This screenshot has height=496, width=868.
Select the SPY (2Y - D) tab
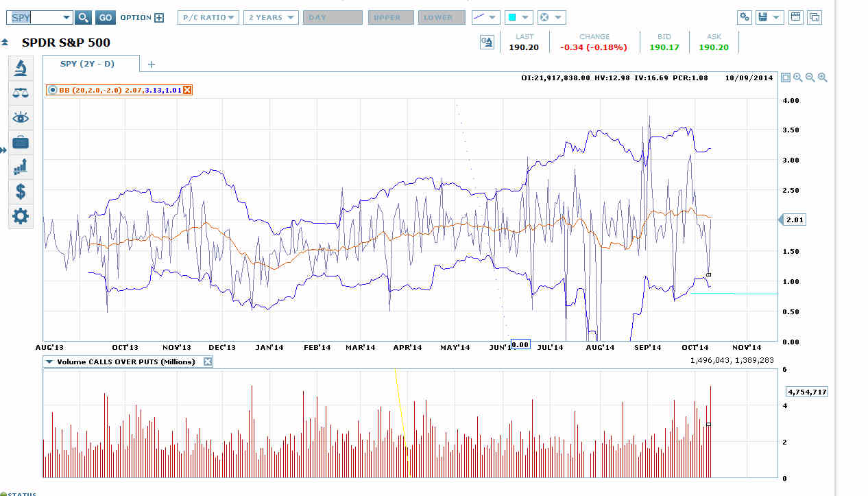(91, 64)
